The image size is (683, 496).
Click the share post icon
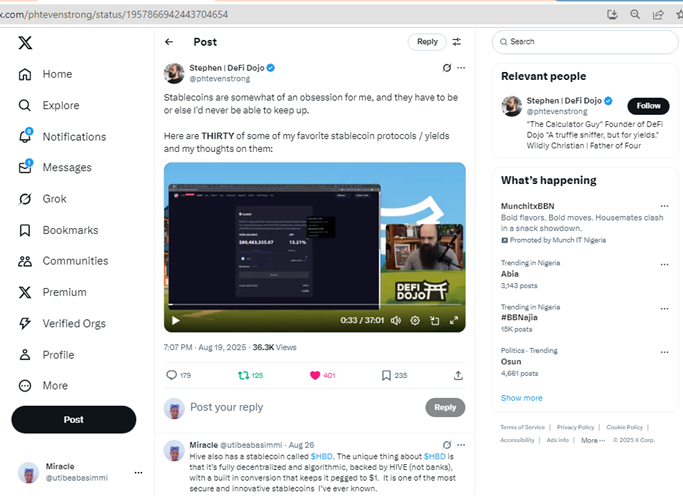pos(458,375)
